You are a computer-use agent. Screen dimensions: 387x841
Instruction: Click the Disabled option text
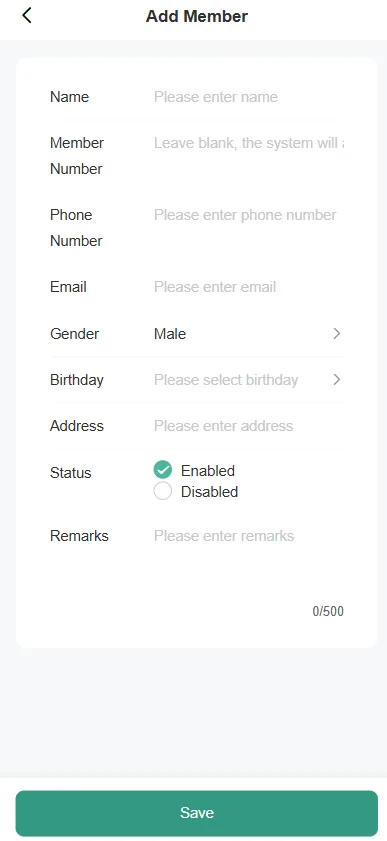(x=210, y=492)
